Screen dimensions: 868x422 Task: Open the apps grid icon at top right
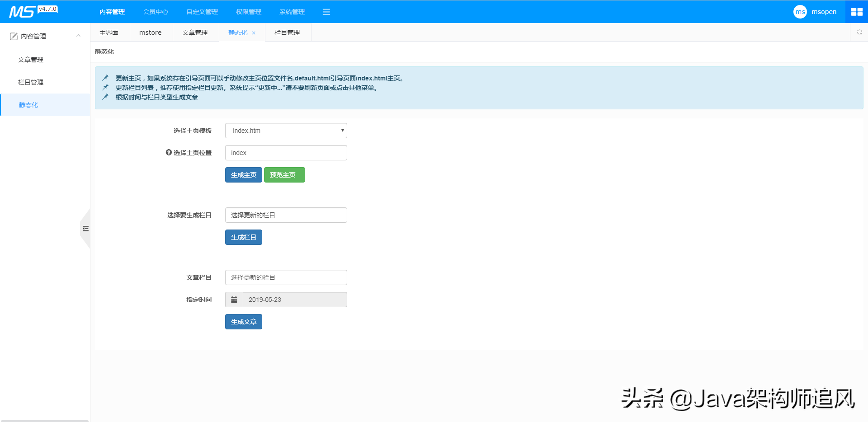857,12
